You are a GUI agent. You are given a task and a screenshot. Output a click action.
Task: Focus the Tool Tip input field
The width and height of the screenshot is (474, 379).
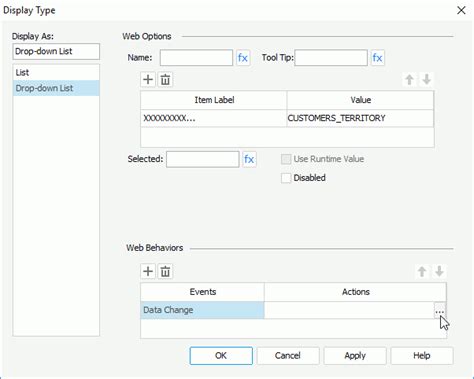[x=331, y=58]
